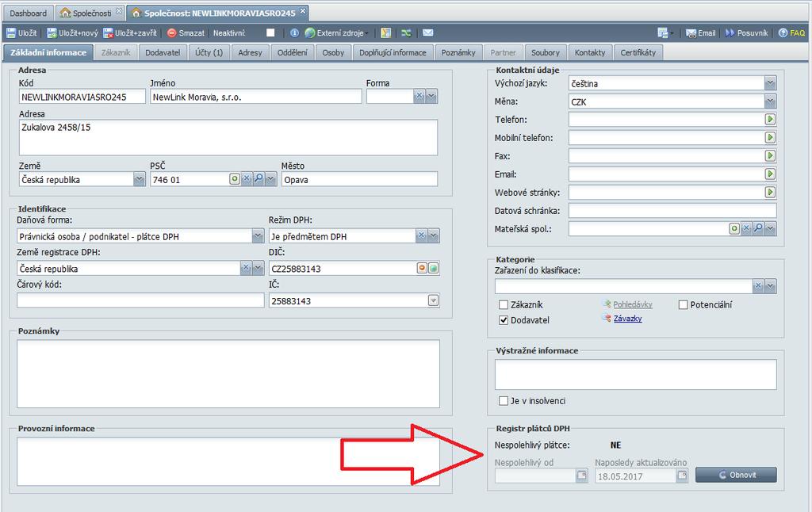The image size is (812, 512).
Task: Open the Účty (1) tab
Action: pos(209,52)
